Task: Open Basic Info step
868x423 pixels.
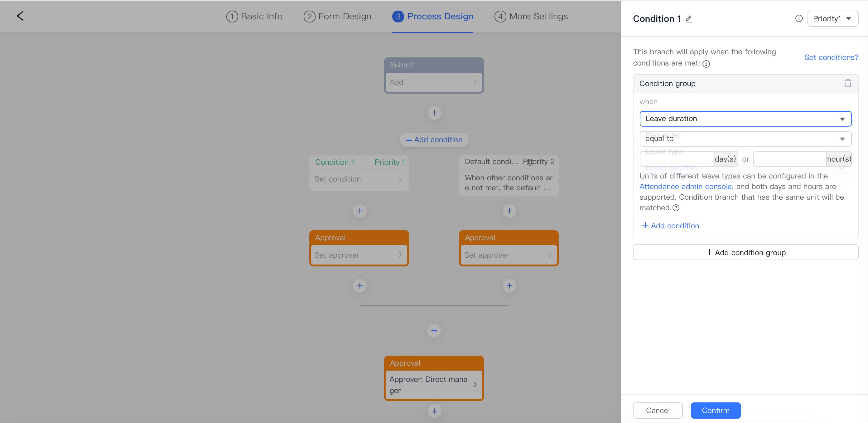Action: (x=254, y=16)
